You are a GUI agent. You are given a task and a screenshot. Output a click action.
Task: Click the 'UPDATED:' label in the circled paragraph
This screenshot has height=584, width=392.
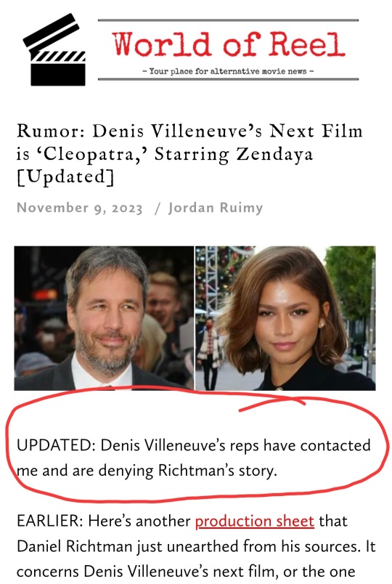click(56, 445)
